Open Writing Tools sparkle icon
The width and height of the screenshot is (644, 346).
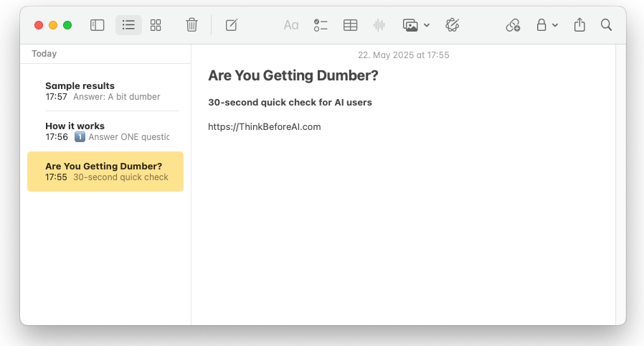pyautogui.click(x=453, y=25)
